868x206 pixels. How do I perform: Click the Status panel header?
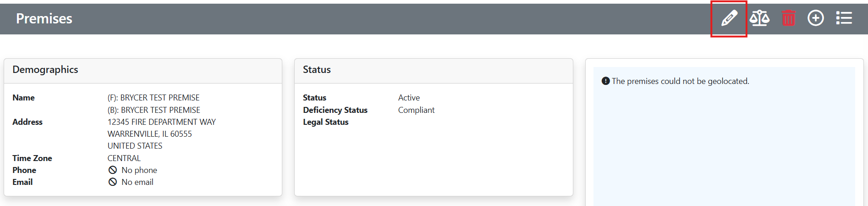[434, 70]
